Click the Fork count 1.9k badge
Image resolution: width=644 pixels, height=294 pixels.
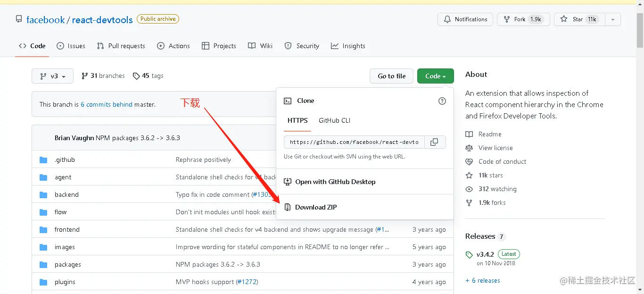pos(536,19)
